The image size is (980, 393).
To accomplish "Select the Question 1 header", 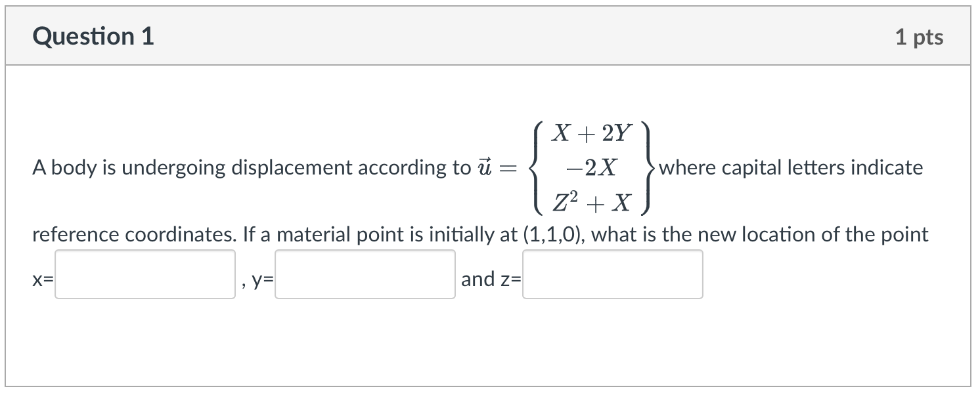I will [95, 37].
